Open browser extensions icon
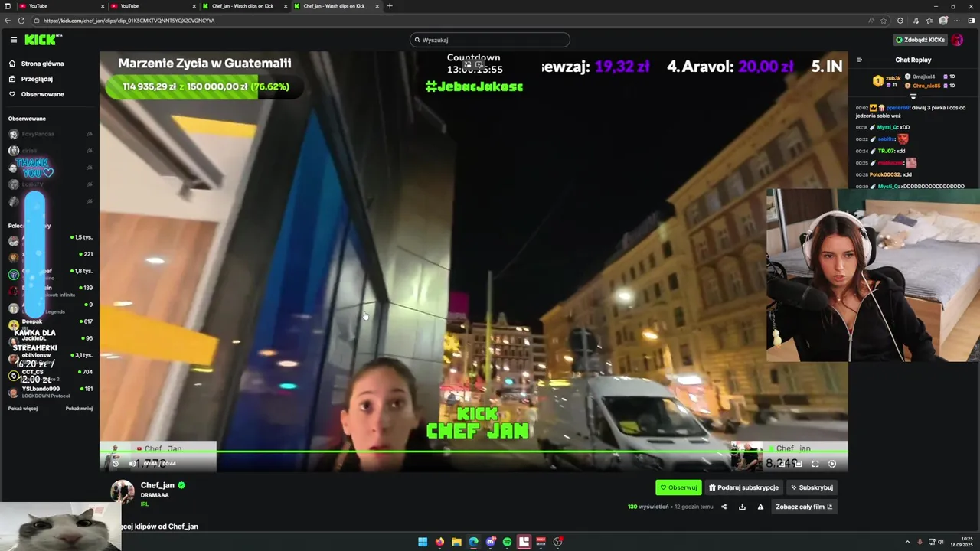This screenshot has height=551, width=980. pos(900,21)
